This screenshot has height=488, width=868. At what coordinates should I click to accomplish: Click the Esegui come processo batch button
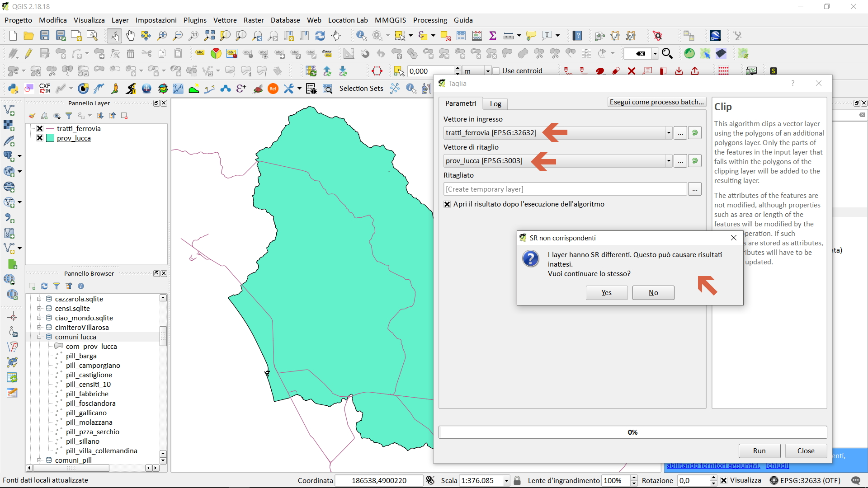point(656,102)
